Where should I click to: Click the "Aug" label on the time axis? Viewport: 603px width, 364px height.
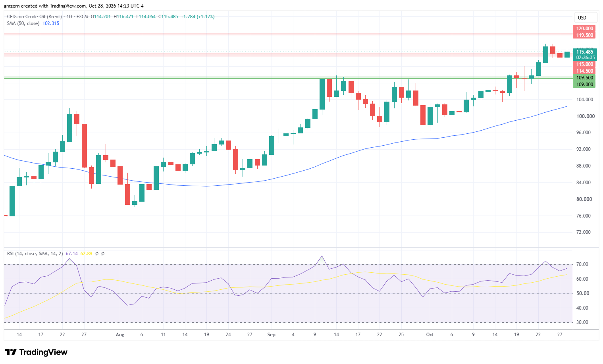tap(120, 335)
